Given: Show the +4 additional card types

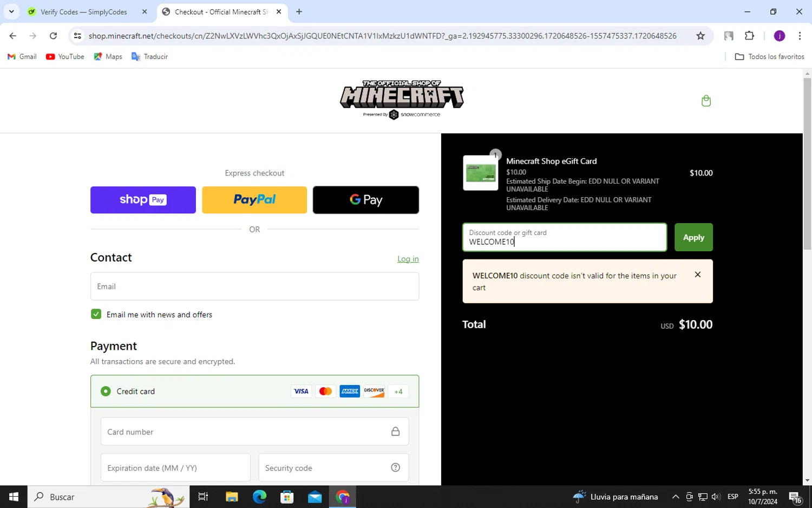Looking at the screenshot, I should [x=398, y=391].
